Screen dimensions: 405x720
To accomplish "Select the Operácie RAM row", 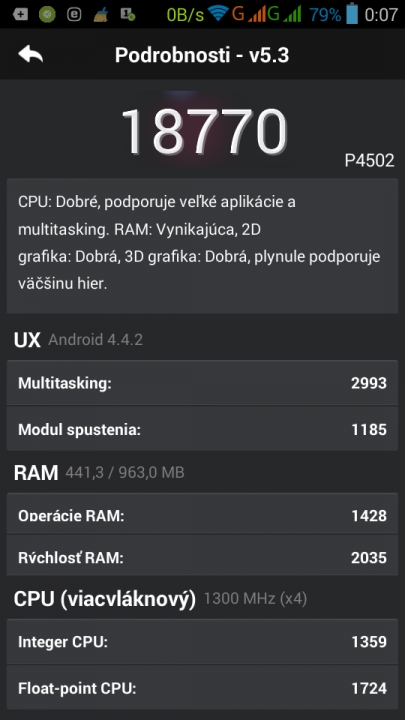I will (x=202, y=513).
